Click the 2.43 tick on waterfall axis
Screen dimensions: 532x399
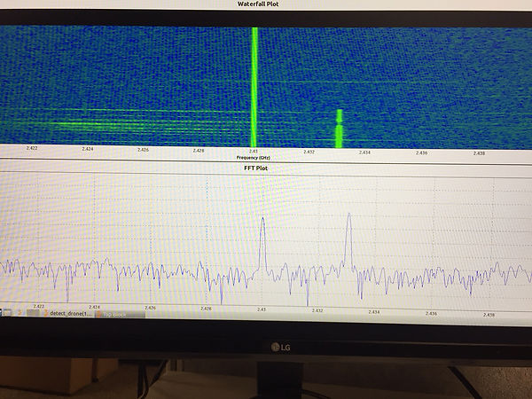[253, 151]
